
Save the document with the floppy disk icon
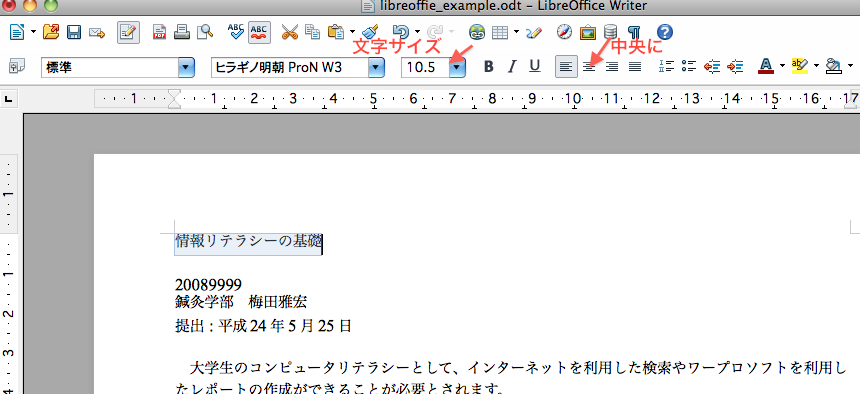(x=74, y=33)
